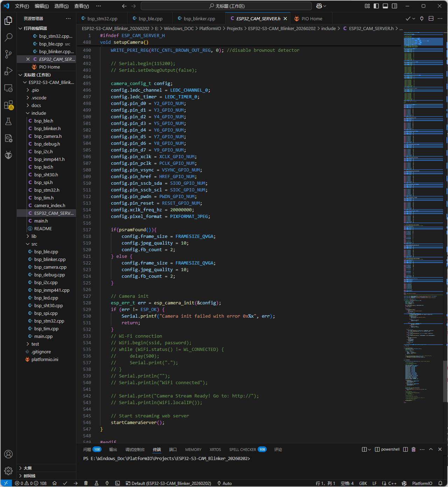Click the editor vertical scrollbar thumb
This screenshot has width=448, height=487.
pyautogui.click(x=445, y=381)
